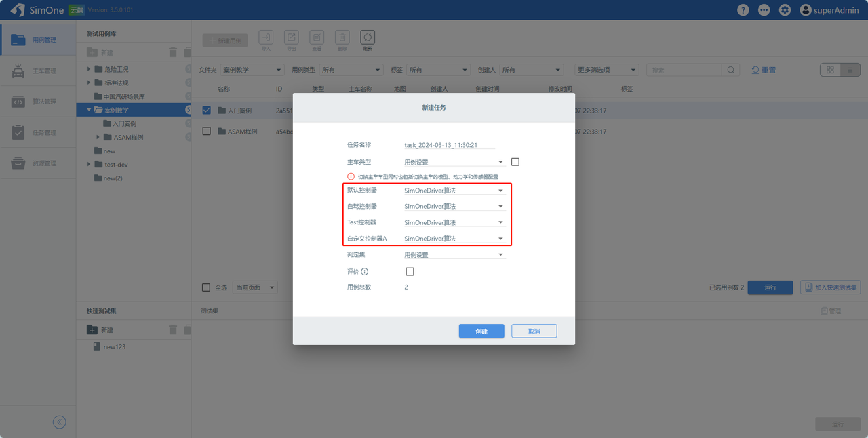
Task: Click the 刷新 refresh toolbar icon
Action: coord(367,38)
